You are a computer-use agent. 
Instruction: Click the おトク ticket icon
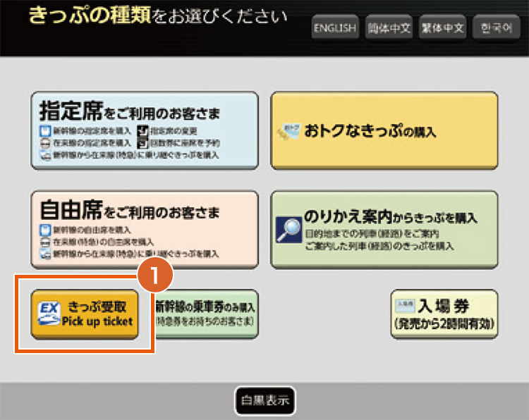pos(288,132)
